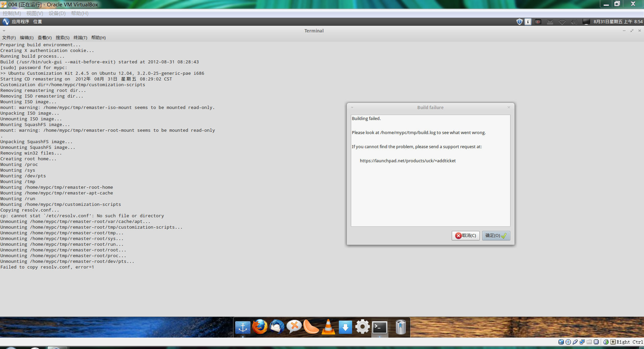Screen dimensions: 644x349
Task: Click VirtualBox mouse integration icon
Action: click(606, 342)
